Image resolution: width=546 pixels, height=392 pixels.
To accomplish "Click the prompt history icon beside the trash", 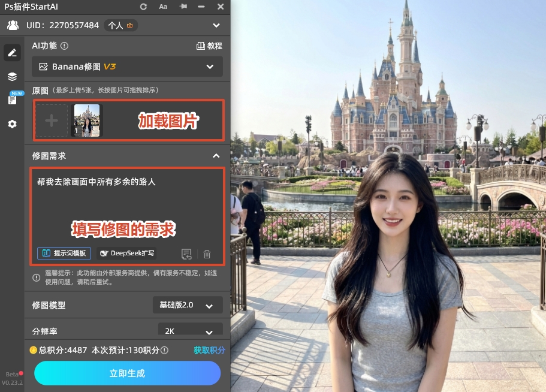I will [x=186, y=254].
